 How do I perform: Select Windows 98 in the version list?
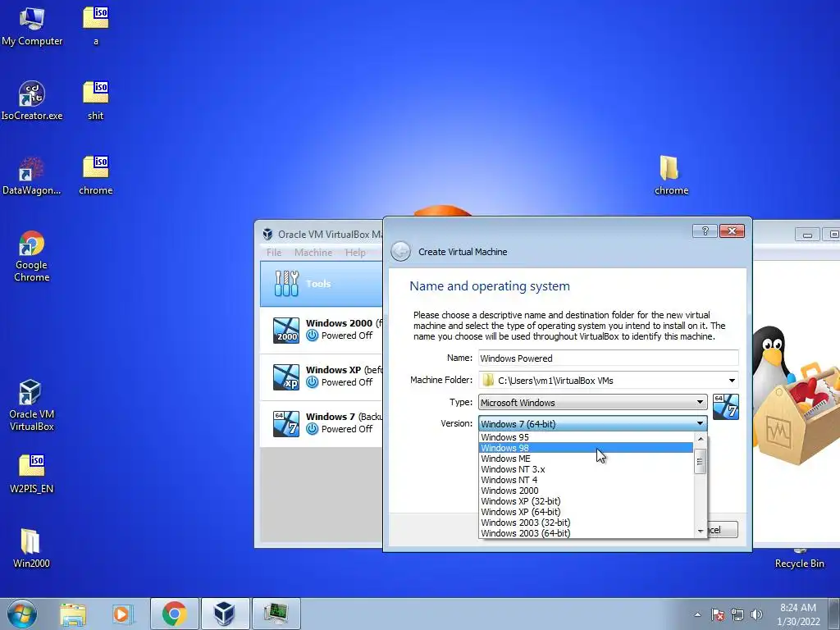pos(586,448)
